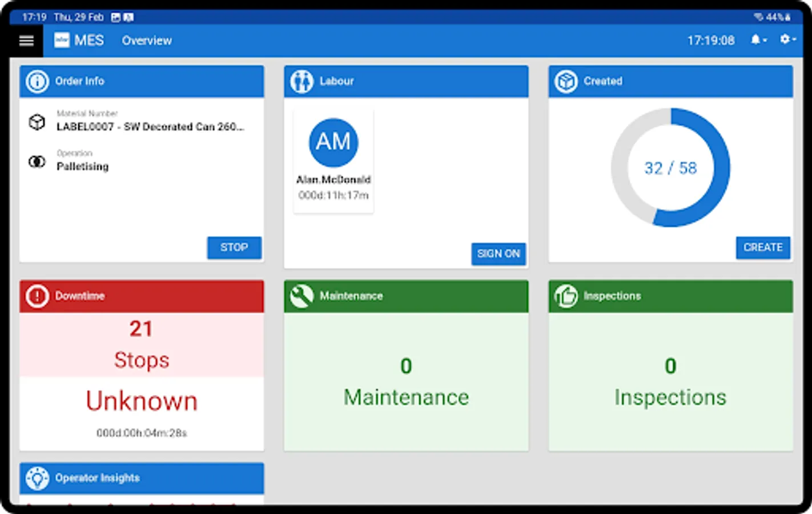The width and height of the screenshot is (812, 514).
Task: Click the Inspections thumbs-up icon
Action: 566,296
